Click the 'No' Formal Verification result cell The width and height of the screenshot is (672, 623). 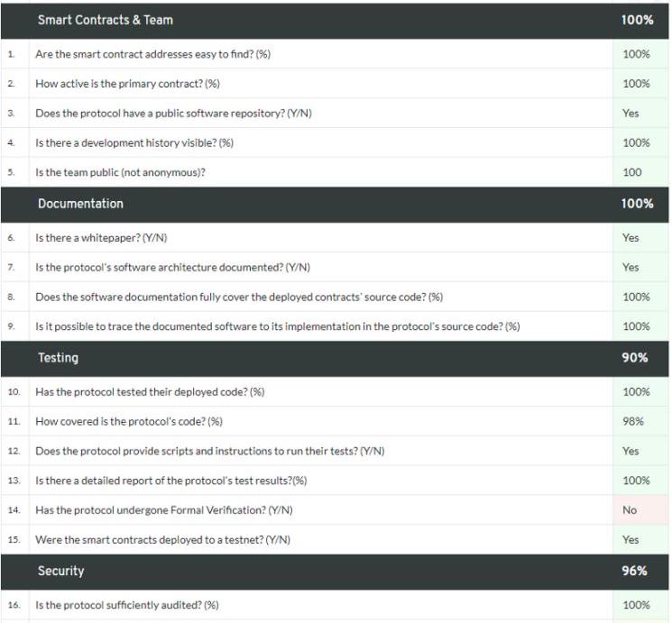coord(630,510)
